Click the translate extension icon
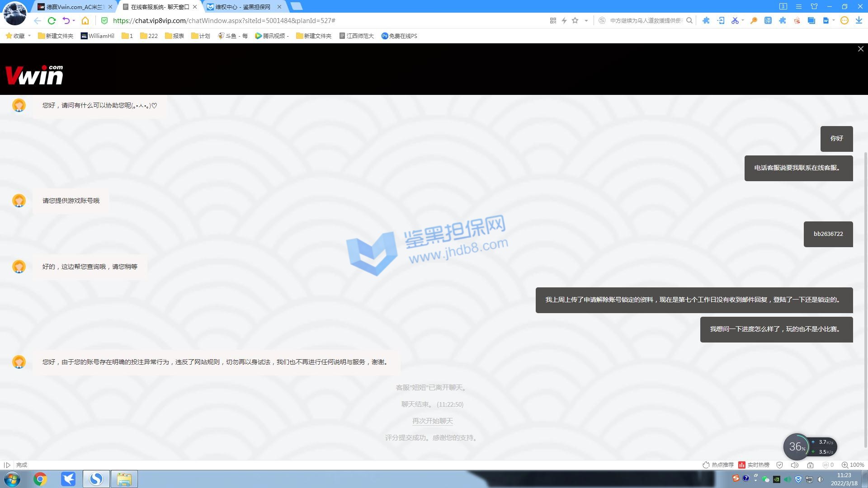This screenshot has width=868, height=488. coord(768,20)
